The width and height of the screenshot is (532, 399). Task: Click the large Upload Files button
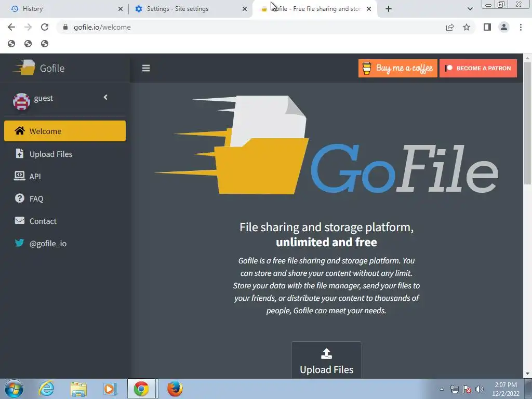326,361
